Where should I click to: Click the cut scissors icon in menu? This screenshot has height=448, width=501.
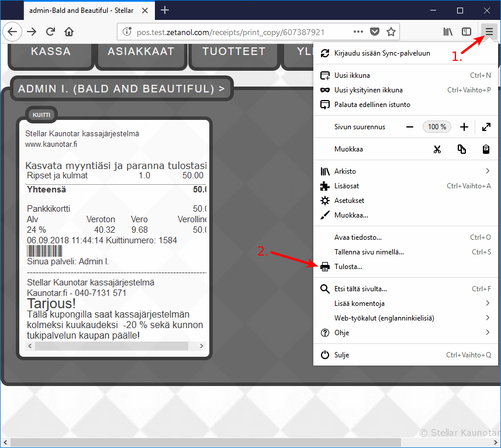point(437,149)
